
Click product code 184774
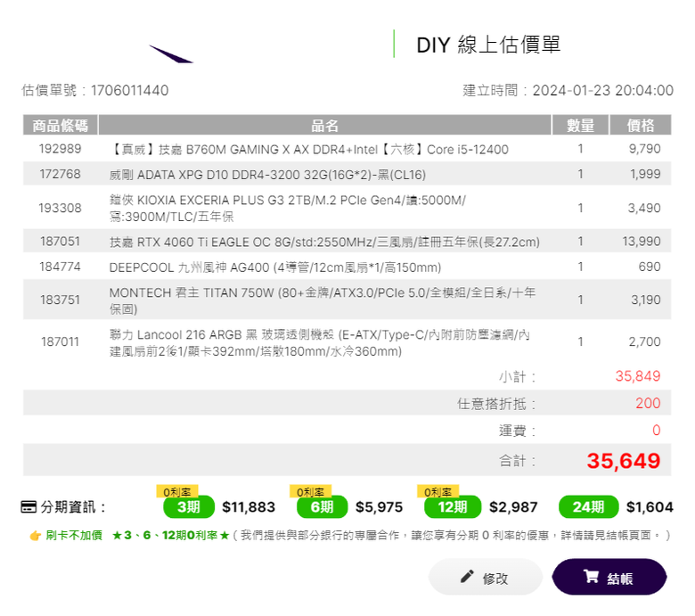pyautogui.click(x=61, y=267)
